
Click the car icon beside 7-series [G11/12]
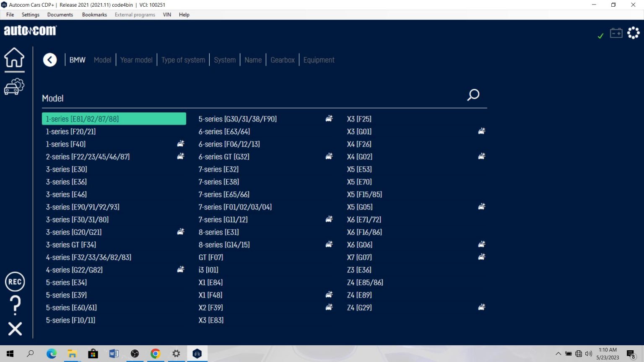(x=329, y=219)
